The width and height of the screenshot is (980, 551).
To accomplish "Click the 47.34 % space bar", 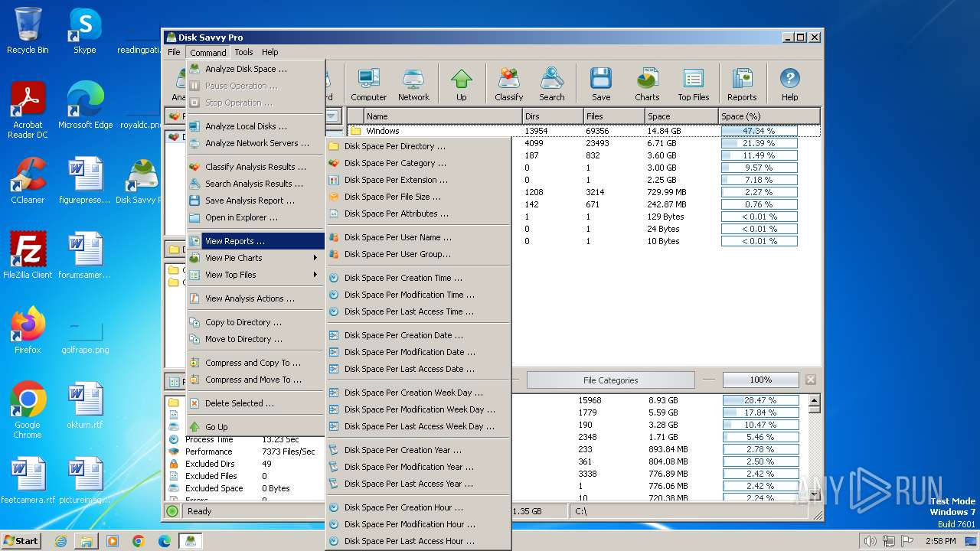I will (759, 131).
